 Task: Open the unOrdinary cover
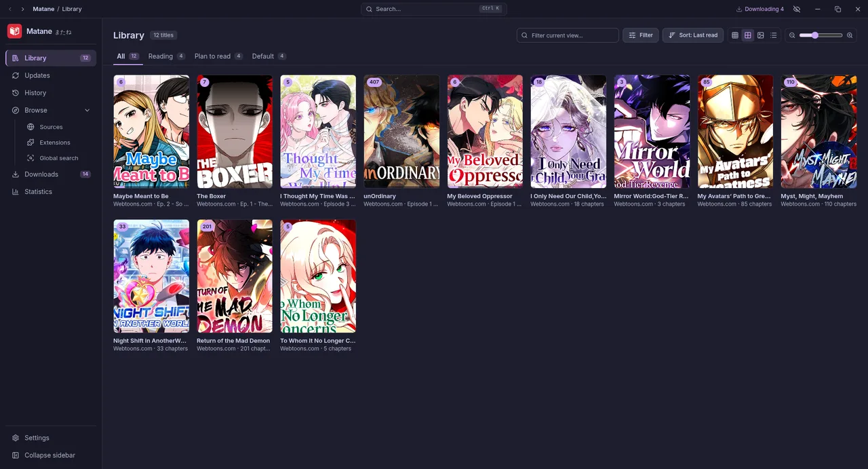[401, 132]
